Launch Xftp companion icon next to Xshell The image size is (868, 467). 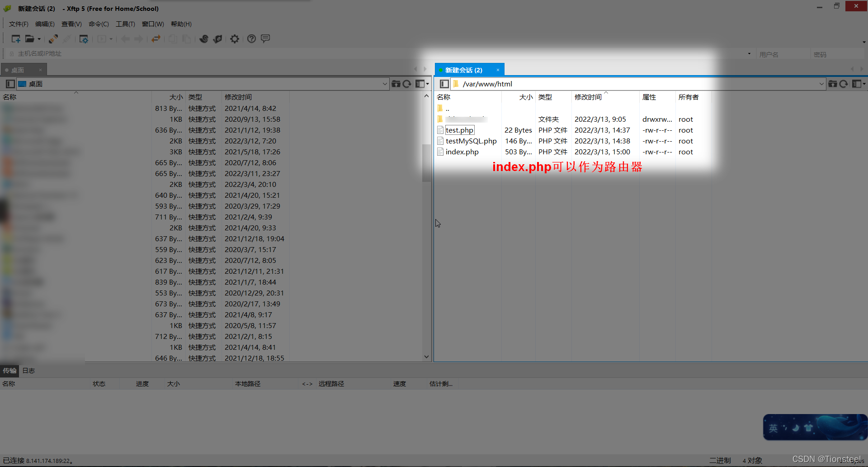(x=218, y=39)
